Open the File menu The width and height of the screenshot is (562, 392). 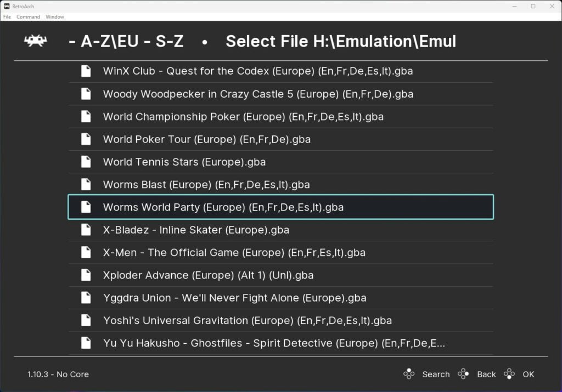click(x=7, y=17)
